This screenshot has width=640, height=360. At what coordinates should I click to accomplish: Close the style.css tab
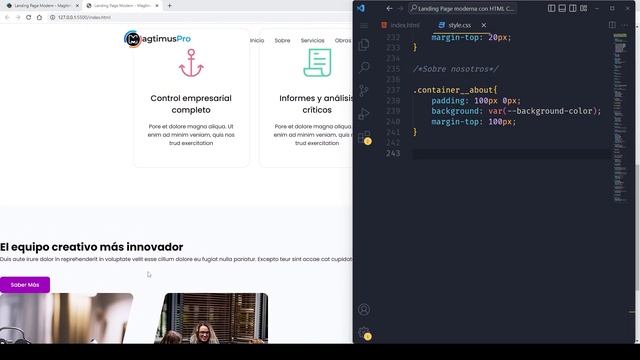[x=484, y=25]
